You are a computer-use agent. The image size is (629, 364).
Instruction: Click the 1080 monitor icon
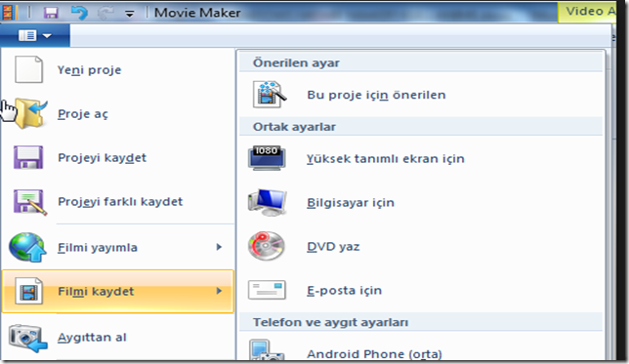click(x=267, y=158)
